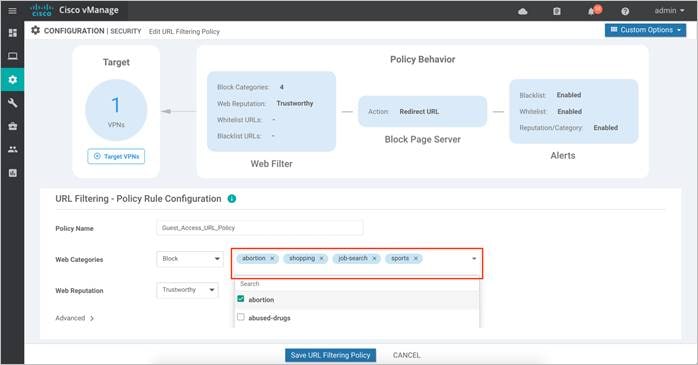
Task: Click the 1 VPNs target circle
Action: point(116,110)
